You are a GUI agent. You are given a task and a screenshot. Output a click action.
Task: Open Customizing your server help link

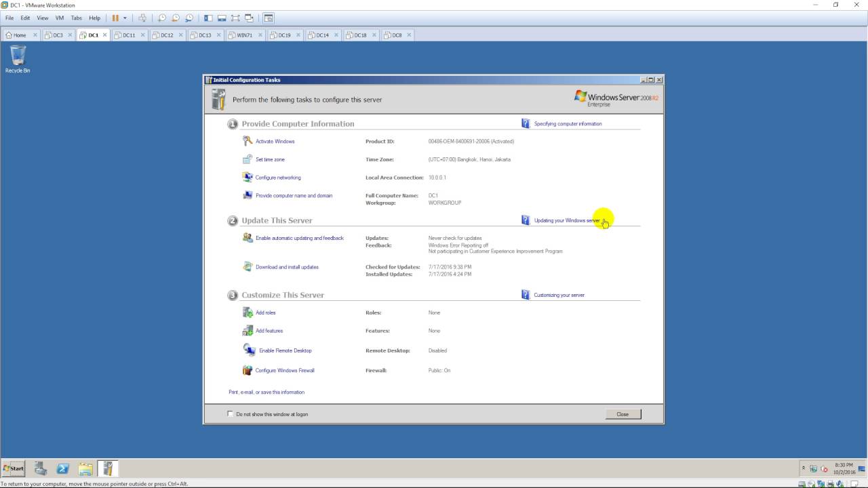click(559, 296)
